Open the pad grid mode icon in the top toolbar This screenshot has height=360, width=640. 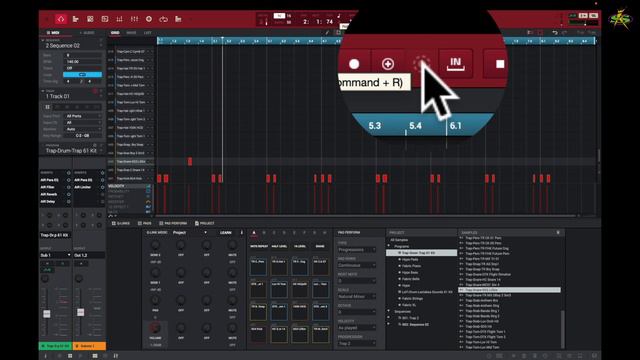[90, 19]
